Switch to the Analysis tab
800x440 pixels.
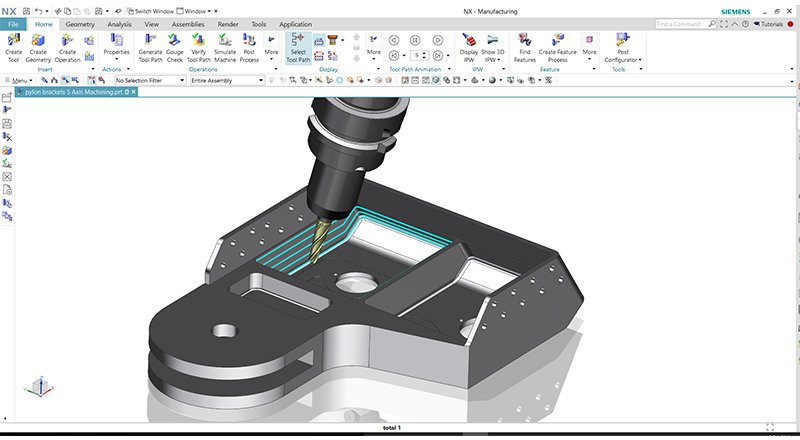[119, 24]
